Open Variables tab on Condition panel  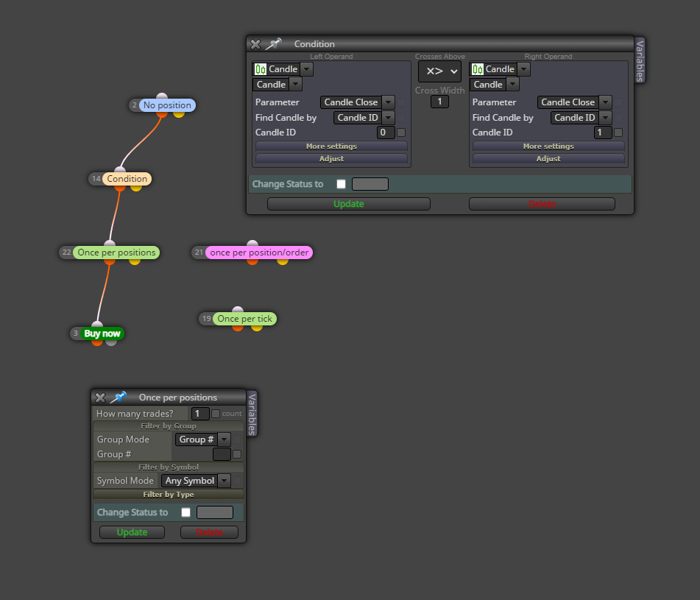point(640,60)
